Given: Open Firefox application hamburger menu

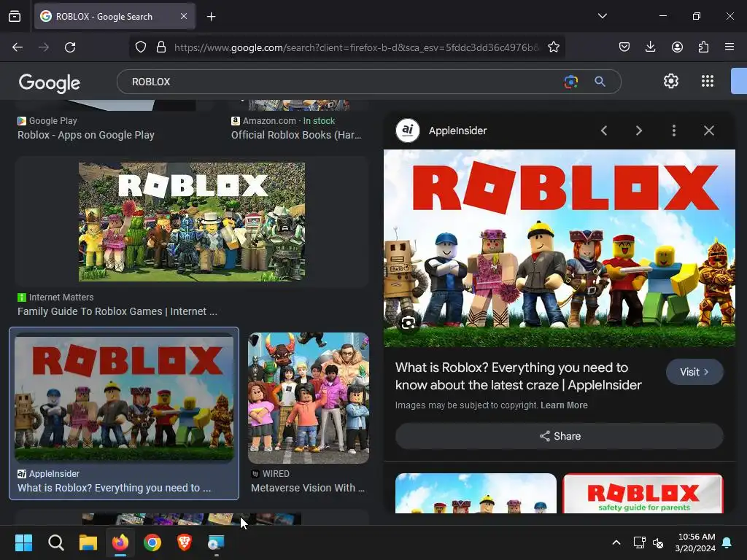Looking at the screenshot, I should click(729, 47).
